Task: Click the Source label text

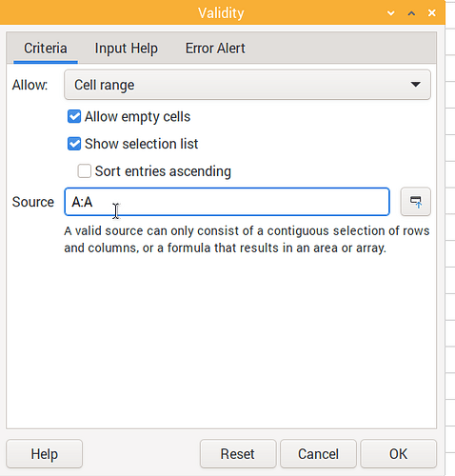Action: [33, 202]
